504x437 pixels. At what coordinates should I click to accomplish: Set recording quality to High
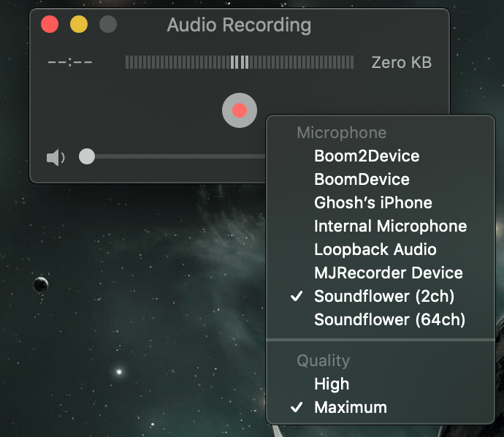[381, 384]
